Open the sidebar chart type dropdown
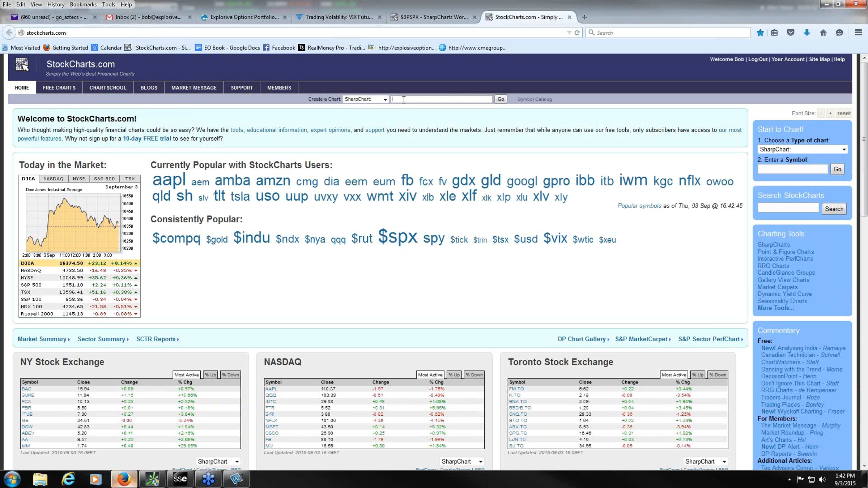The image size is (868, 488). click(x=802, y=149)
